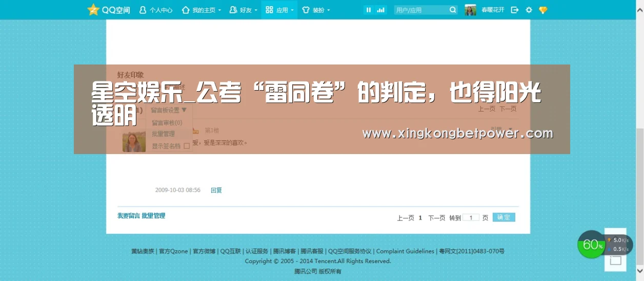Open the QQ互联 footer link
The width and height of the screenshot is (644, 281).
[231, 251]
